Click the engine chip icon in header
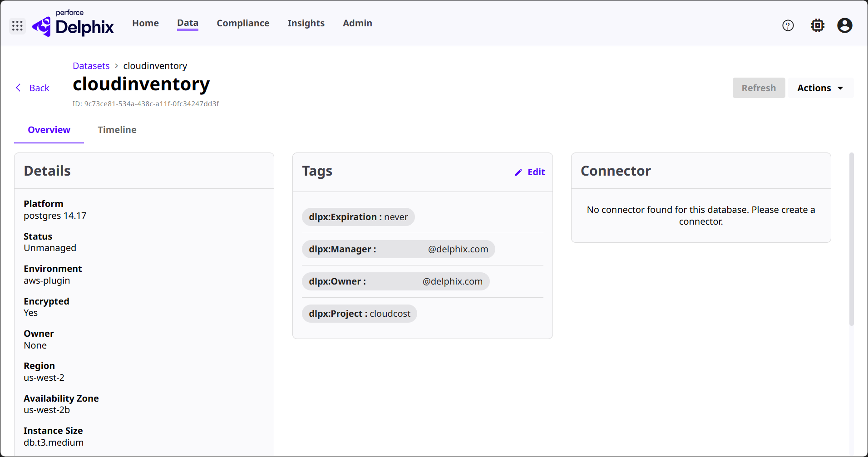 pyautogui.click(x=817, y=26)
